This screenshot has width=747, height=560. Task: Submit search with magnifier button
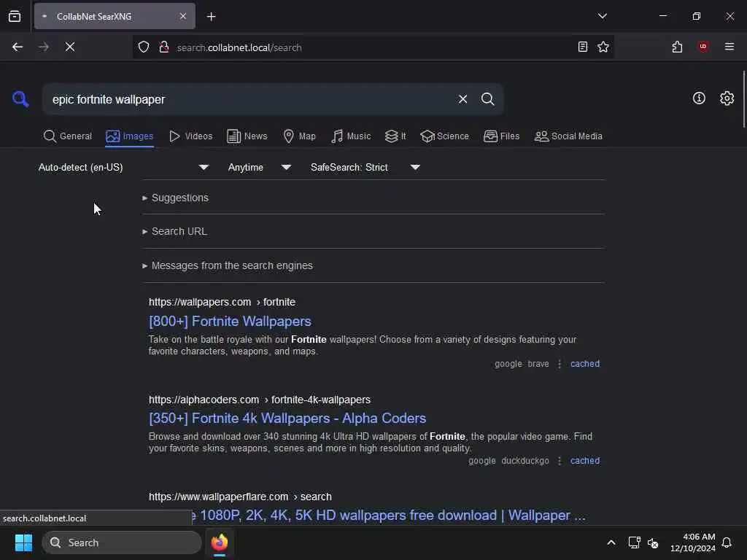point(487,99)
